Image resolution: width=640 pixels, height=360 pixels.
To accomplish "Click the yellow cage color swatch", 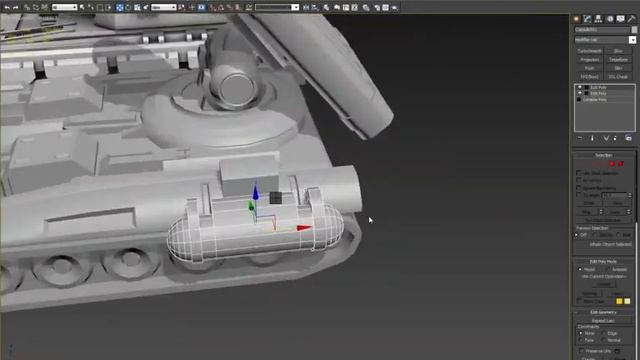I will click(x=619, y=301).
